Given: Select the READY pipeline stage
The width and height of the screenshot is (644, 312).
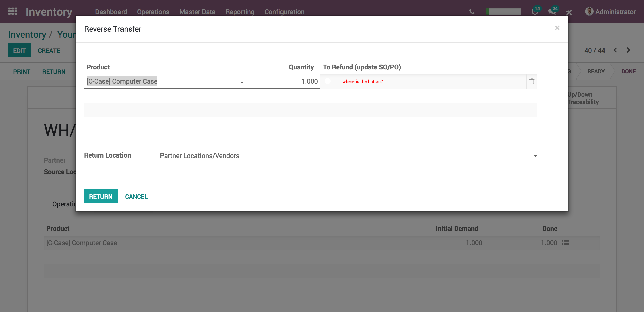Looking at the screenshot, I should tap(596, 71).
